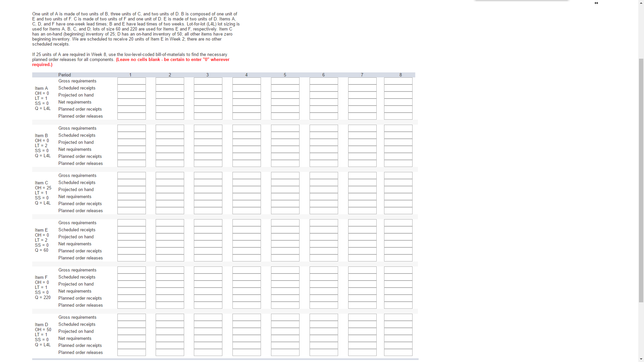Click Item B Planned order releases period 5 field
This screenshot has width=644, height=362.
coord(285,164)
